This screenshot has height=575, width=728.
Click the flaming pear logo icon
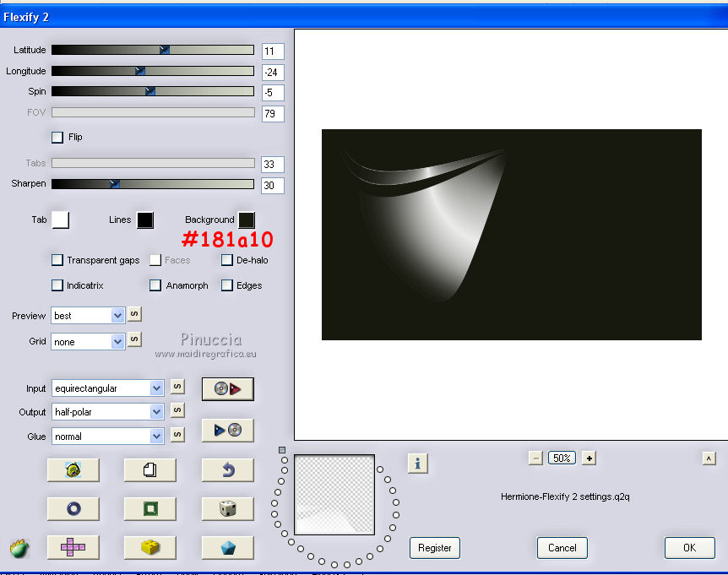click(19, 548)
